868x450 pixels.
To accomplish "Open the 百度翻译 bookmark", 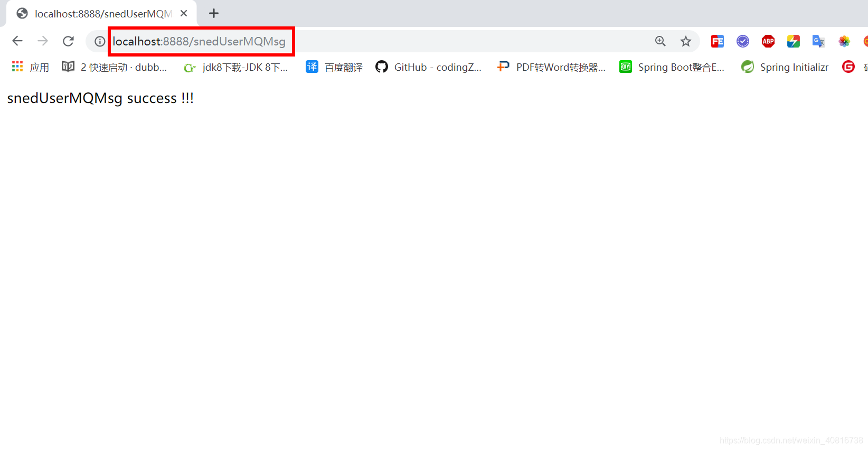I will pos(335,67).
